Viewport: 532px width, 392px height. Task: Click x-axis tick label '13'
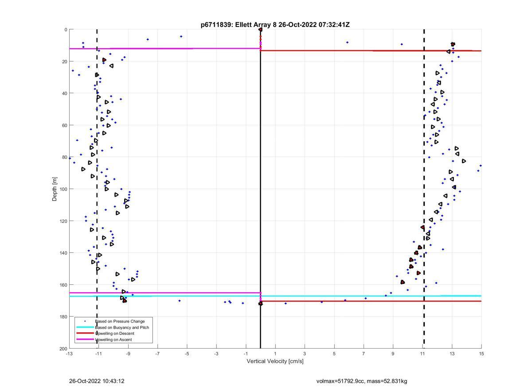pos(452,354)
